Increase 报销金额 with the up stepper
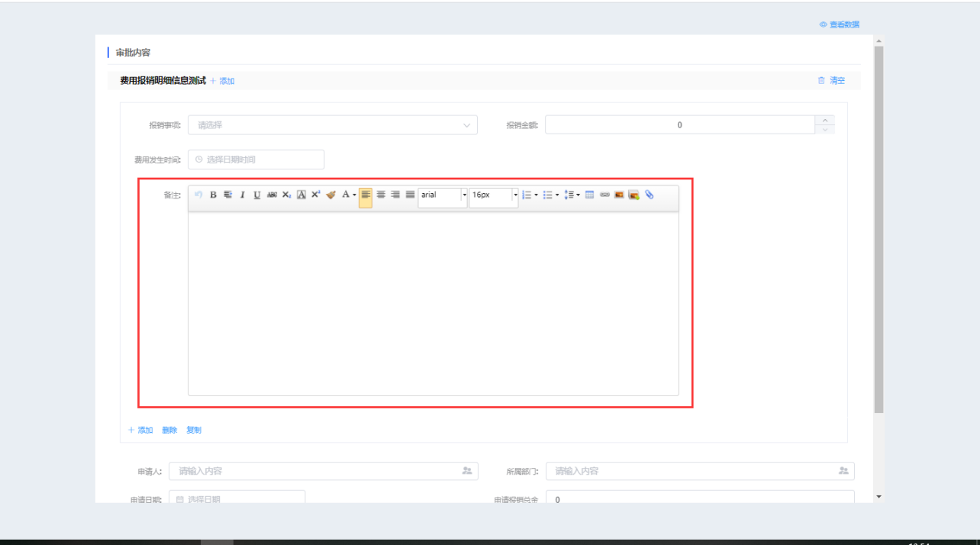Screen dimensions: 980x545 [825, 120]
